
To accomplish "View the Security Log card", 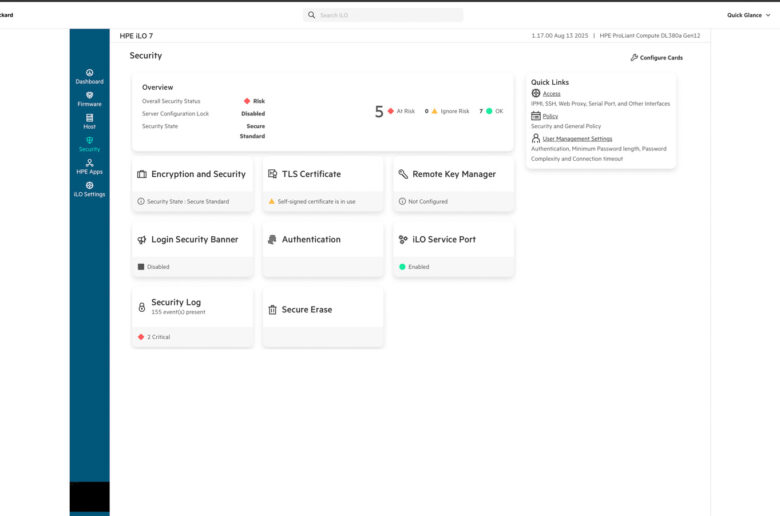I will coord(192,307).
